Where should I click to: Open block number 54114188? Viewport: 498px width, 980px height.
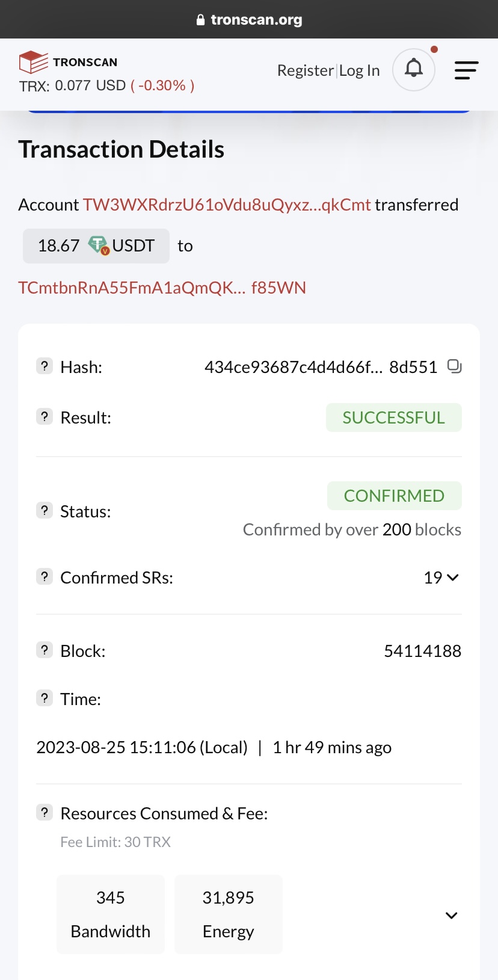[422, 651]
